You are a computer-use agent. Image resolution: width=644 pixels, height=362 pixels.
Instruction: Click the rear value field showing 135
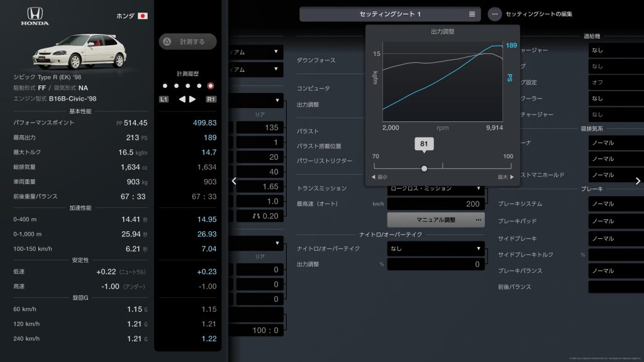(x=260, y=128)
